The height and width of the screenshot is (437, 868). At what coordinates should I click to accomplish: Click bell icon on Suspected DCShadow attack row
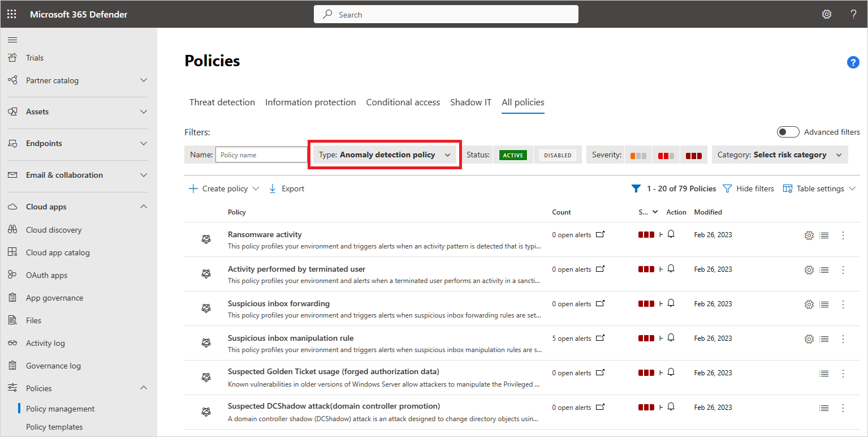671,407
